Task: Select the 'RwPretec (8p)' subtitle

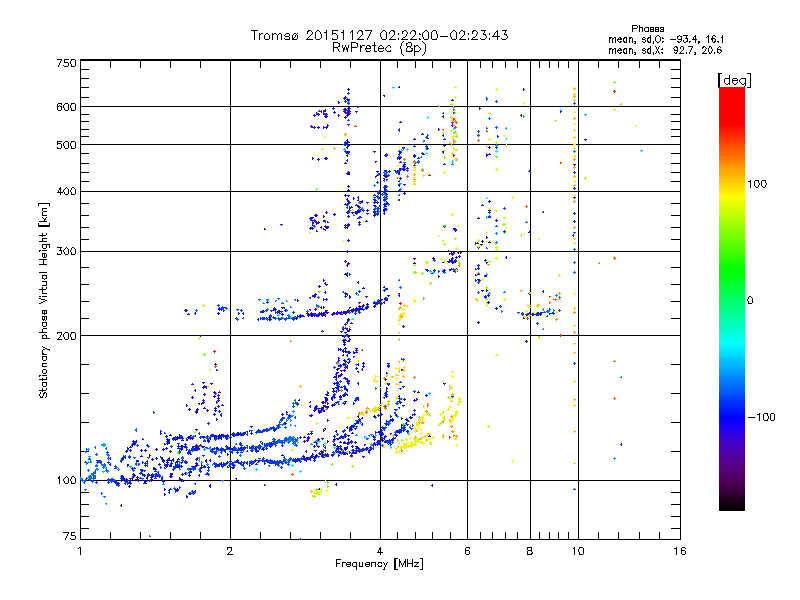Action: (379, 48)
